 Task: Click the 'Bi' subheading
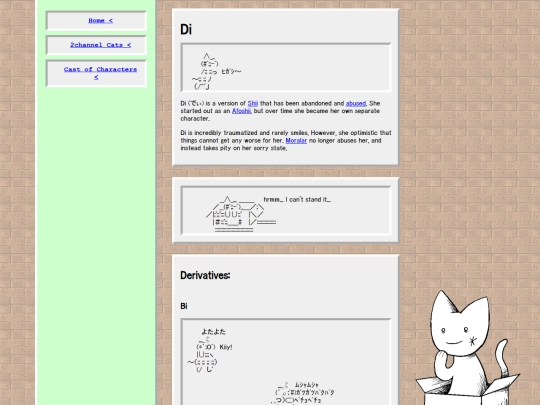pos(184,306)
